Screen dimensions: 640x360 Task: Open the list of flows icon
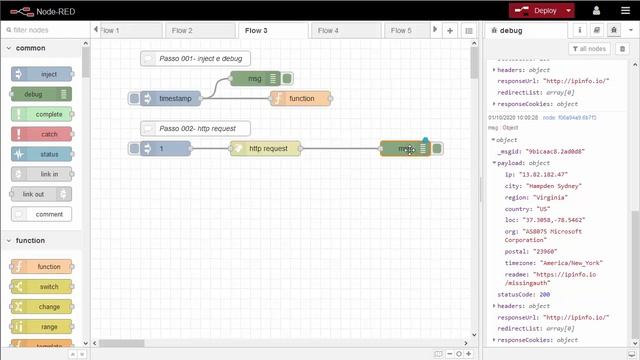(x=469, y=31)
